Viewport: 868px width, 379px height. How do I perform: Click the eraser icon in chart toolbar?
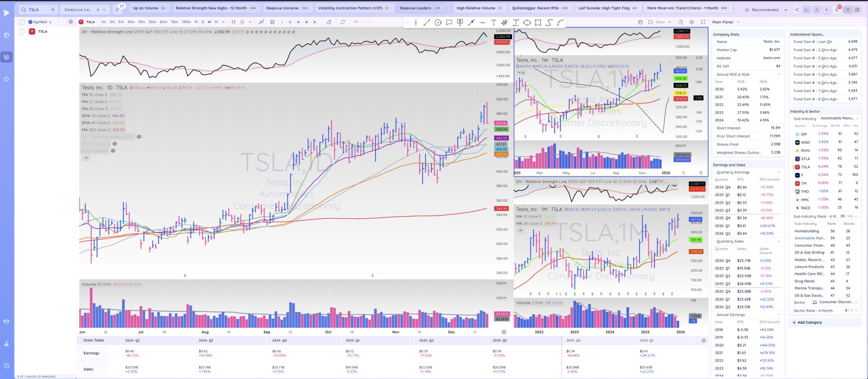tap(329, 22)
